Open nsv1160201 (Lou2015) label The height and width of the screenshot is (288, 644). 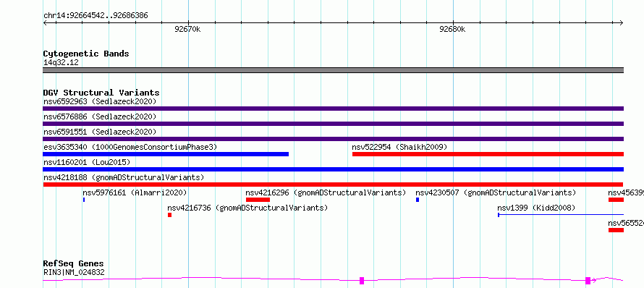coord(87,162)
